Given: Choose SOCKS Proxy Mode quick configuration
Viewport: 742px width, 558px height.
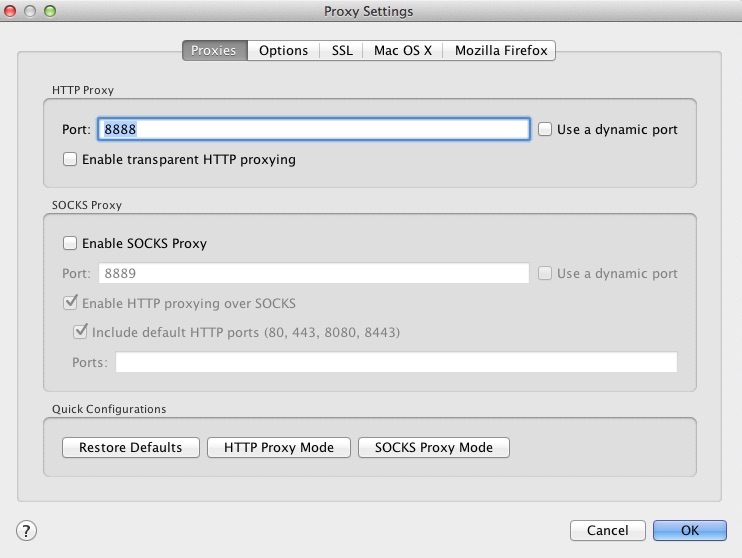Looking at the screenshot, I should tap(434, 447).
